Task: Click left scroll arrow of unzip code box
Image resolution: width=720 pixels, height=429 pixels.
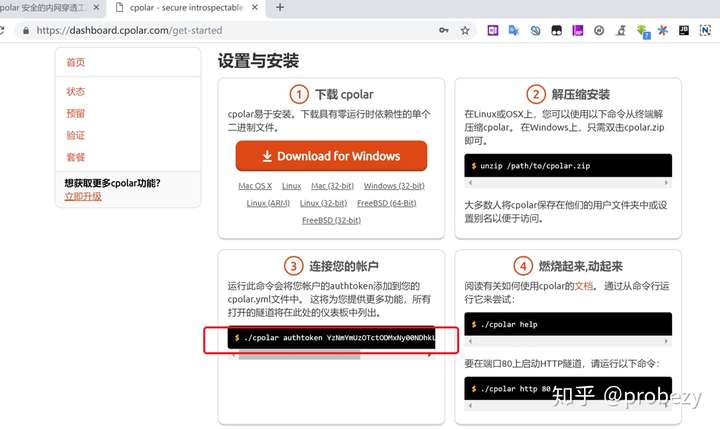Action: pyautogui.click(x=470, y=182)
